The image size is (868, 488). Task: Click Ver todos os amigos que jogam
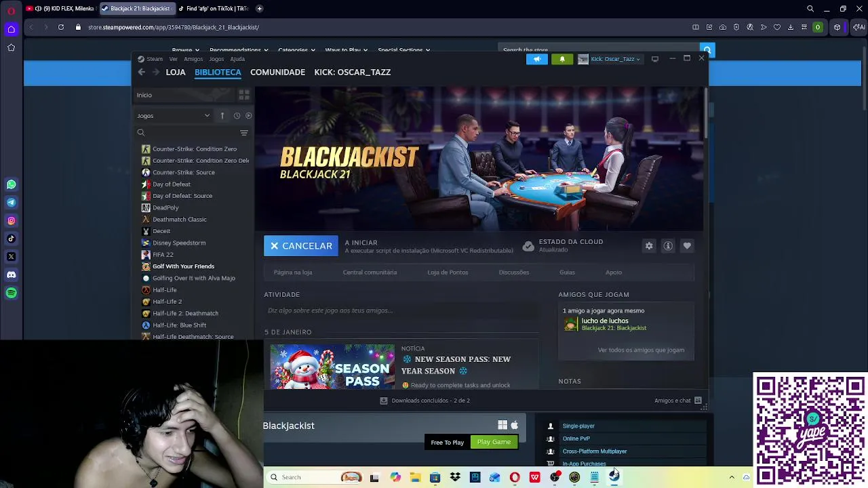point(641,350)
